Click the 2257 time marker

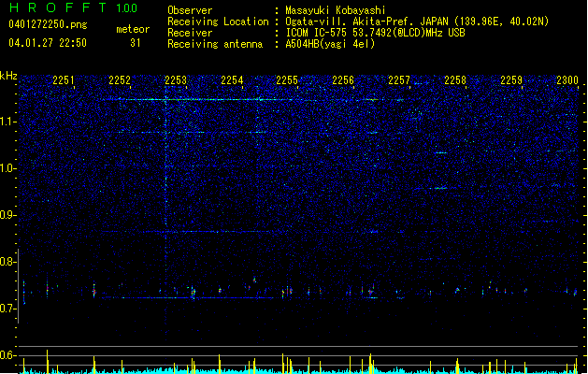pos(399,80)
